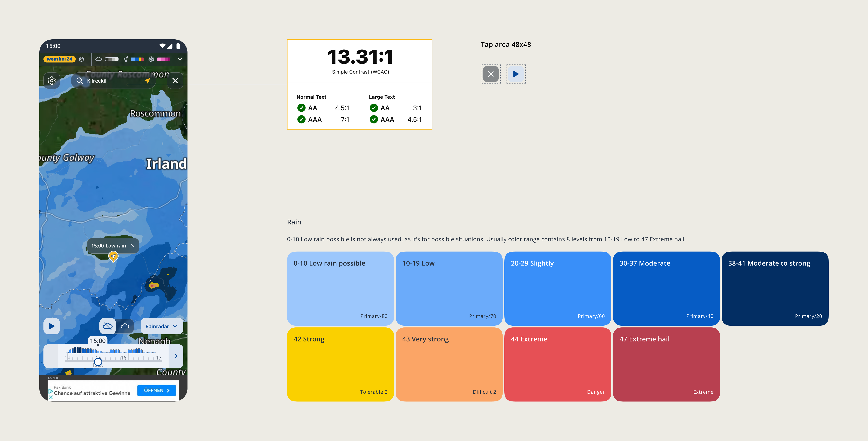The height and width of the screenshot is (441, 868).
Task: Click the 16 hour mark on the timeline
Action: tap(124, 358)
